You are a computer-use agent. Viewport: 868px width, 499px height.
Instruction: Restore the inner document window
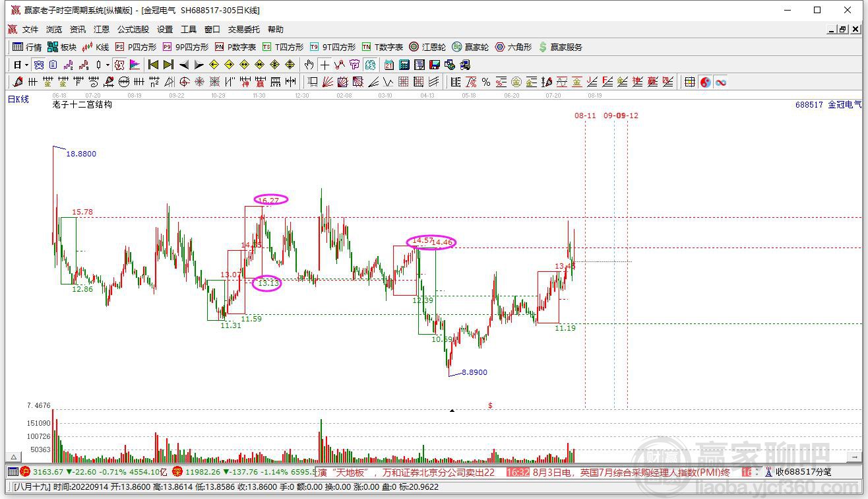(843, 29)
